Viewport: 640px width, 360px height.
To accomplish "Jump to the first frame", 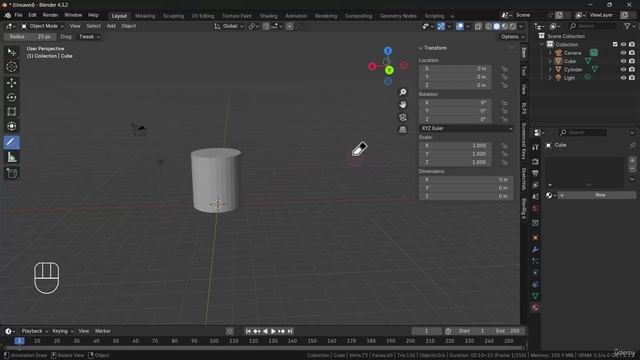I will [x=248, y=331].
